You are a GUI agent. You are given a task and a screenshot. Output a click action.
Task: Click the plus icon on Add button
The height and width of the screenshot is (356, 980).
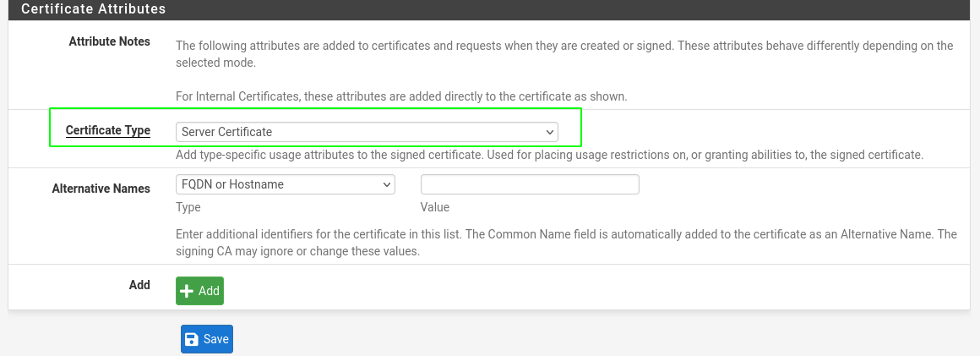[x=186, y=291]
